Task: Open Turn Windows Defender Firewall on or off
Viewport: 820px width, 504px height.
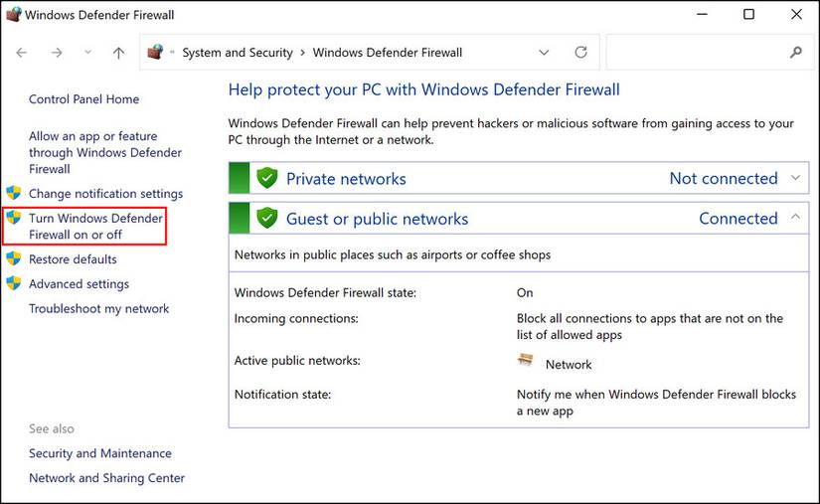Action: (95, 226)
